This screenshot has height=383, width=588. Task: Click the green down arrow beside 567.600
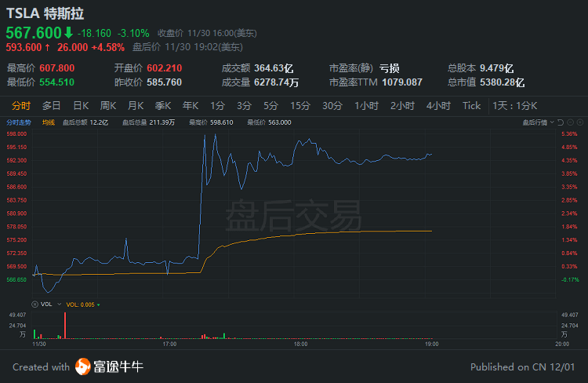[69, 33]
